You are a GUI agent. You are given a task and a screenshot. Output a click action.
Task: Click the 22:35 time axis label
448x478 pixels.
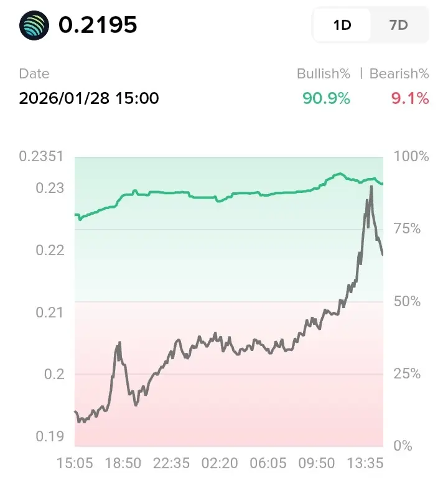(x=171, y=463)
